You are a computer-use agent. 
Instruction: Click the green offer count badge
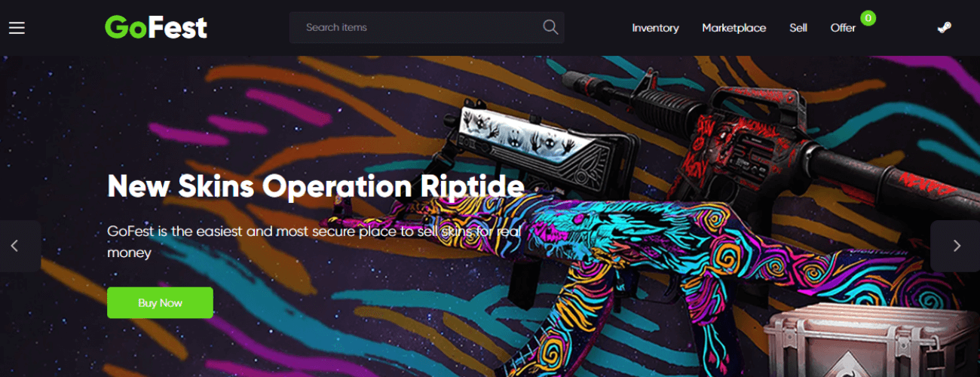click(x=868, y=17)
